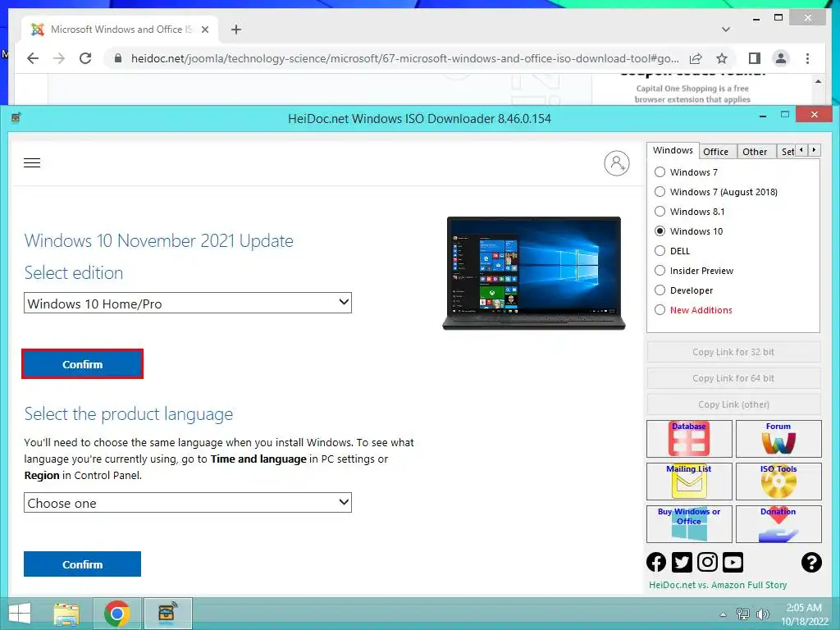The height and width of the screenshot is (630, 840).
Task: Click Copy Link for 64 bit
Action: coord(733,378)
